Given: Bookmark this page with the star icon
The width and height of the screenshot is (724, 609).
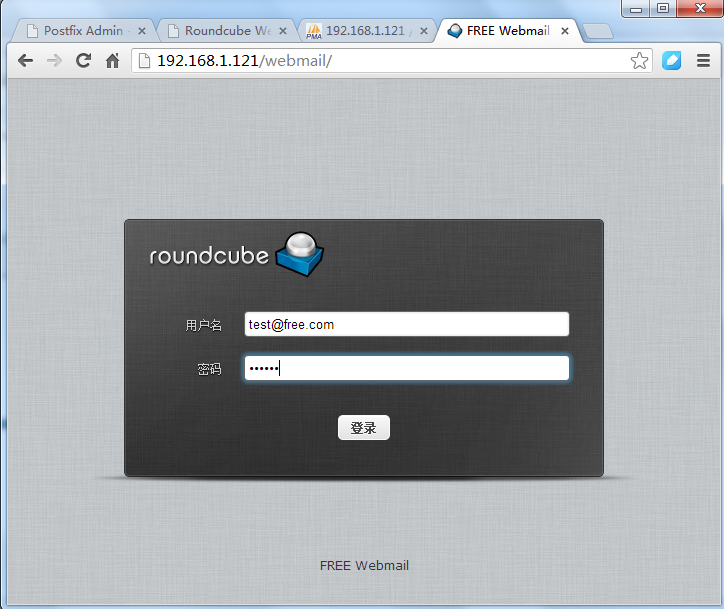Looking at the screenshot, I should coord(639,60).
